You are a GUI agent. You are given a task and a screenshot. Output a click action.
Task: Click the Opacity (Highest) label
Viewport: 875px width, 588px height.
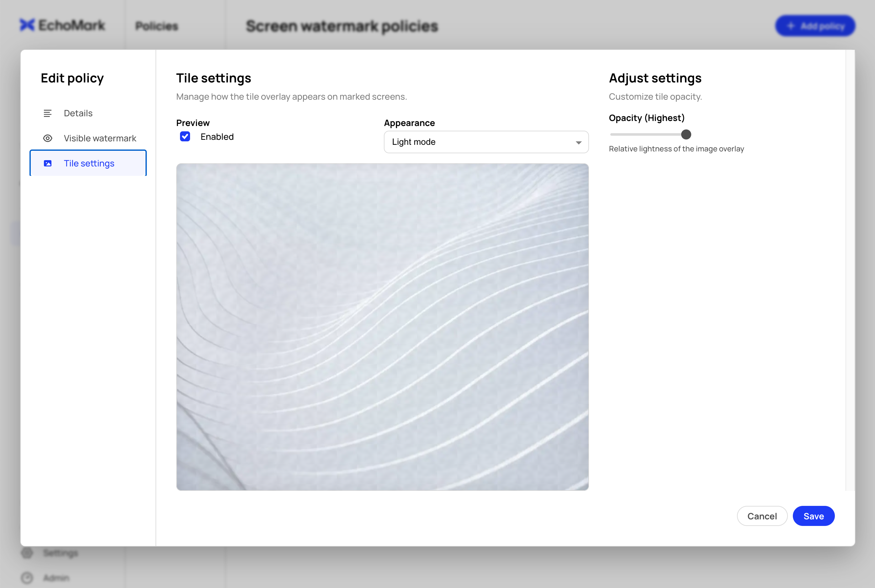pyautogui.click(x=646, y=118)
